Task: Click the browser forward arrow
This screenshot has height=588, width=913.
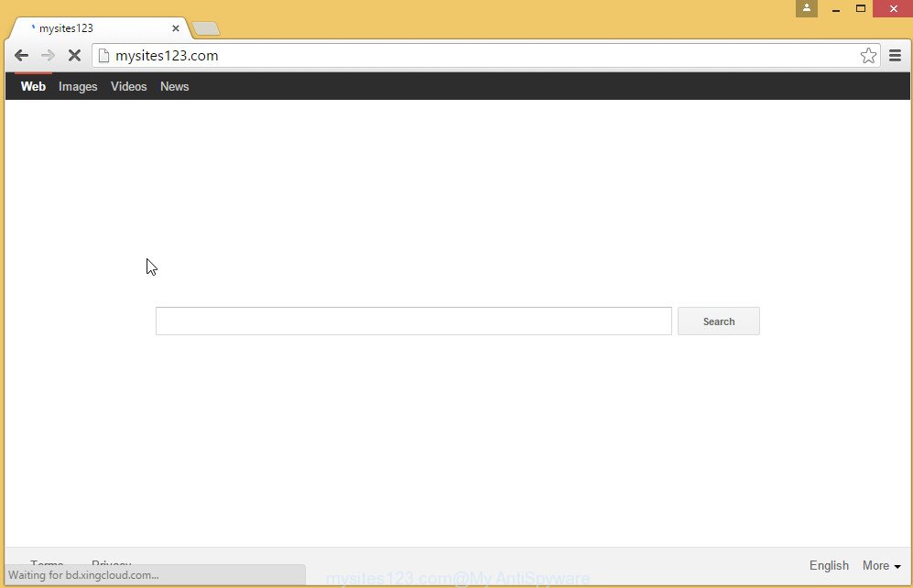Action: [x=48, y=56]
